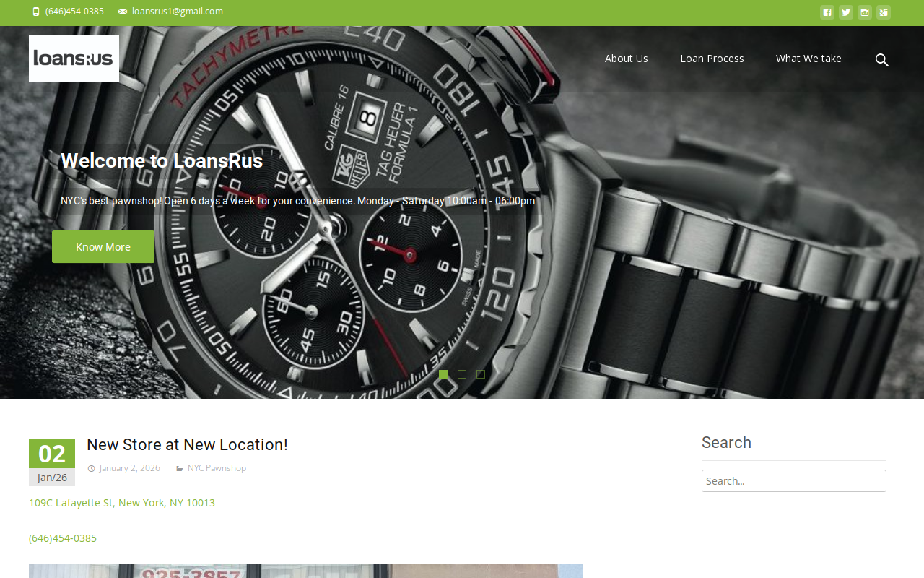Click the Know More button

click(103, 247)
